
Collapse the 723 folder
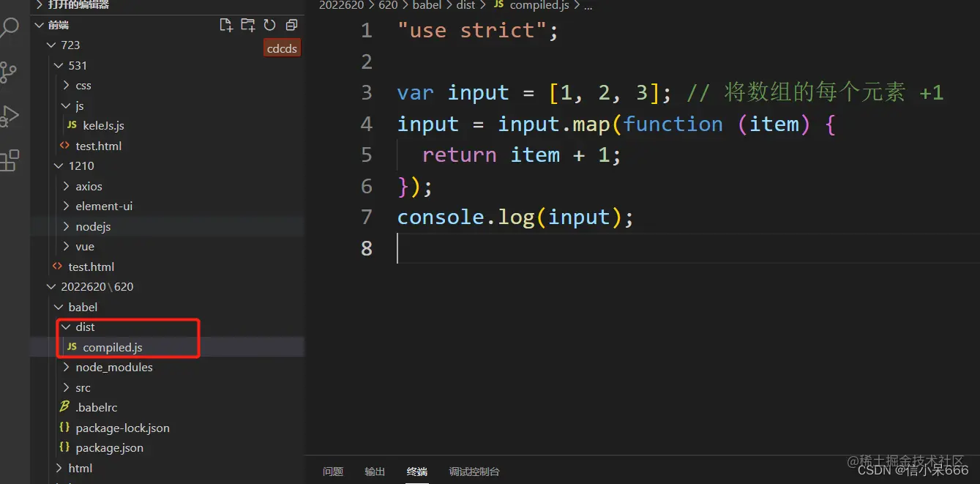(70, 45)
